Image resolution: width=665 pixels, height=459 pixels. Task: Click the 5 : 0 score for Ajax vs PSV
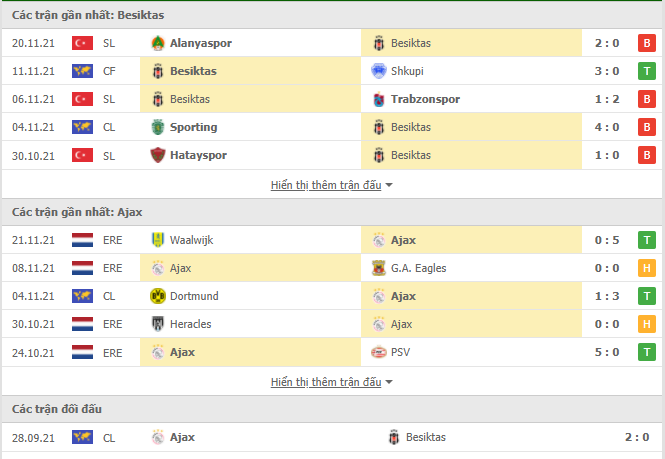tap(607, 352)
